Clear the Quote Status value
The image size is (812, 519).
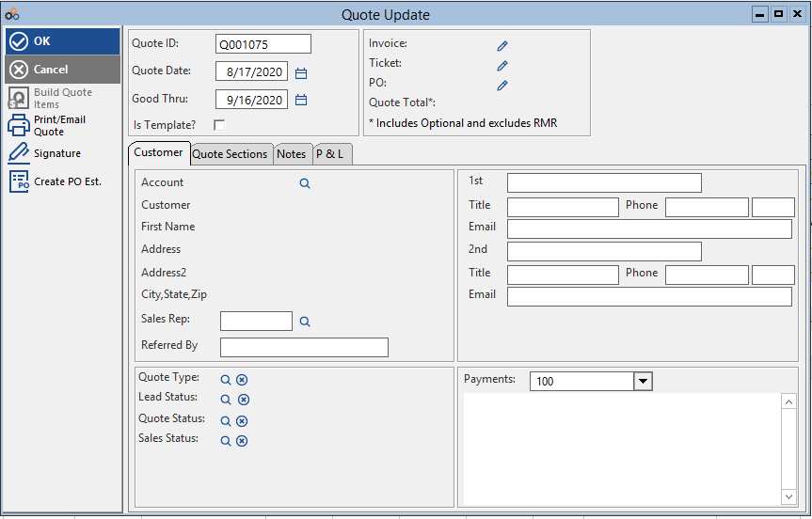click(x=242, y=421)
